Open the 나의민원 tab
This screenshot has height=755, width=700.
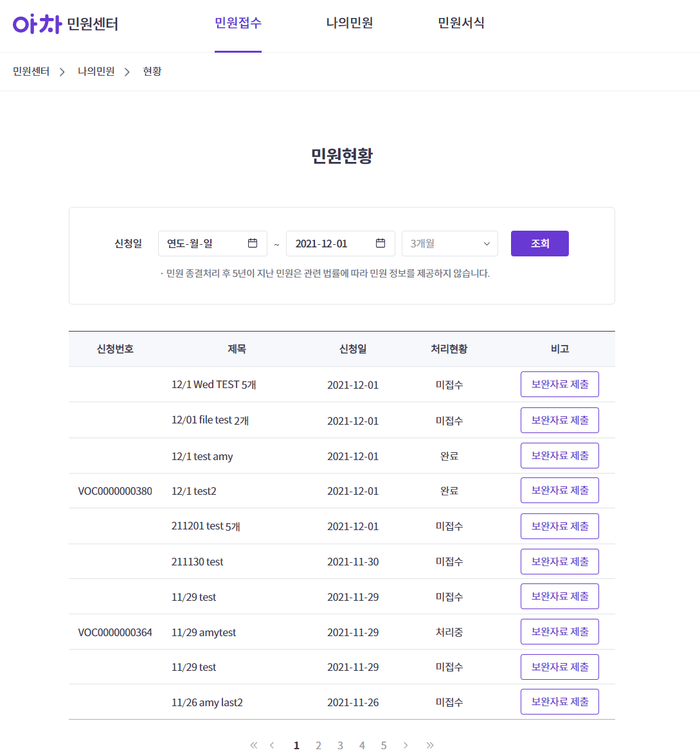pos(349,23)
